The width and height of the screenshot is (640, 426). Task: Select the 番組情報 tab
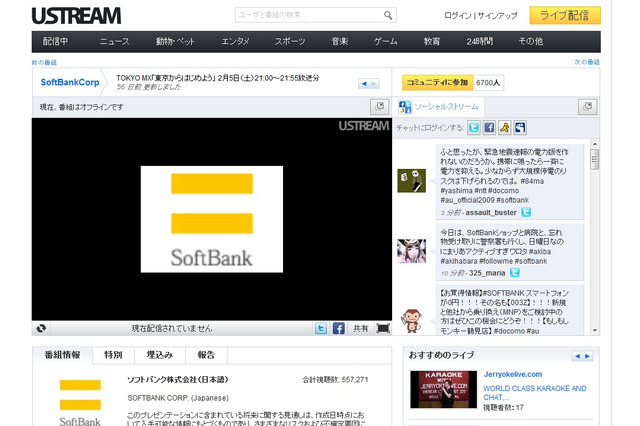point(61,355)
